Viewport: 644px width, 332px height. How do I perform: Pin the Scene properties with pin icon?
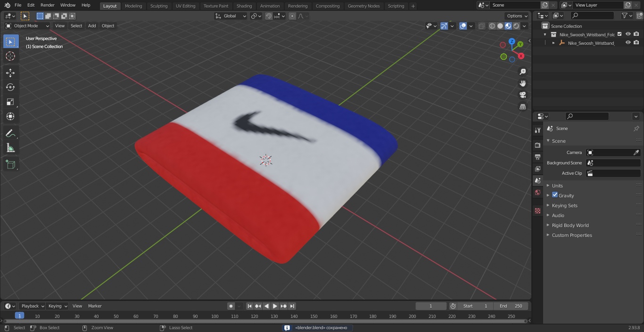click(636, 129)
